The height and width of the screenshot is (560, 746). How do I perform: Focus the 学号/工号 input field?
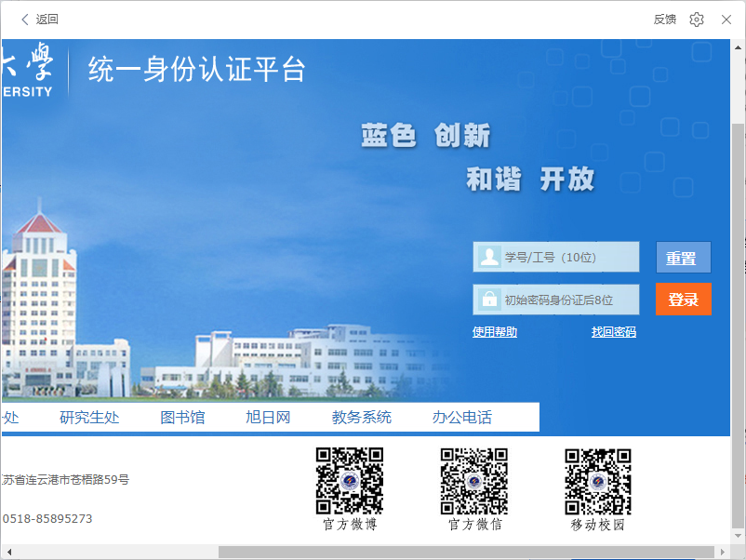pos(569,257)
